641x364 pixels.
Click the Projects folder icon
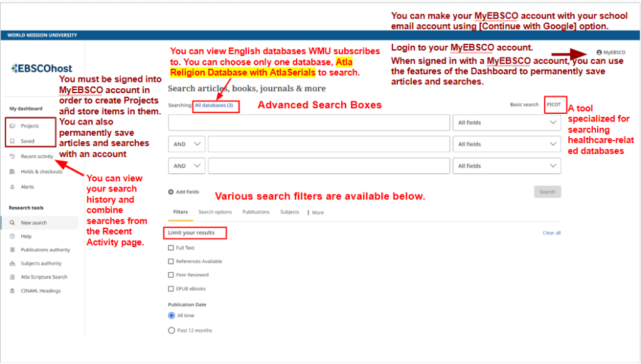[13, 126]
